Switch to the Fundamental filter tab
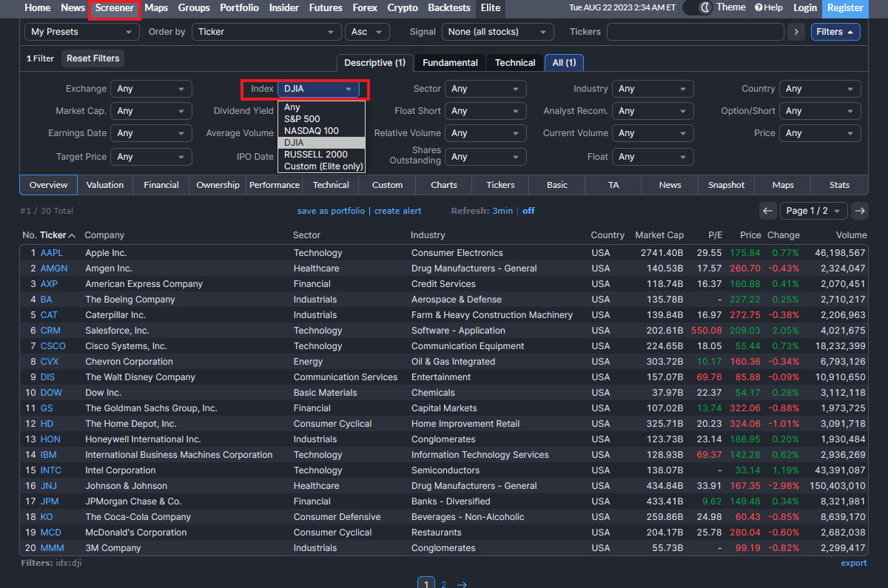The height and width of the screenshot is (588, 888). point(449,63)
